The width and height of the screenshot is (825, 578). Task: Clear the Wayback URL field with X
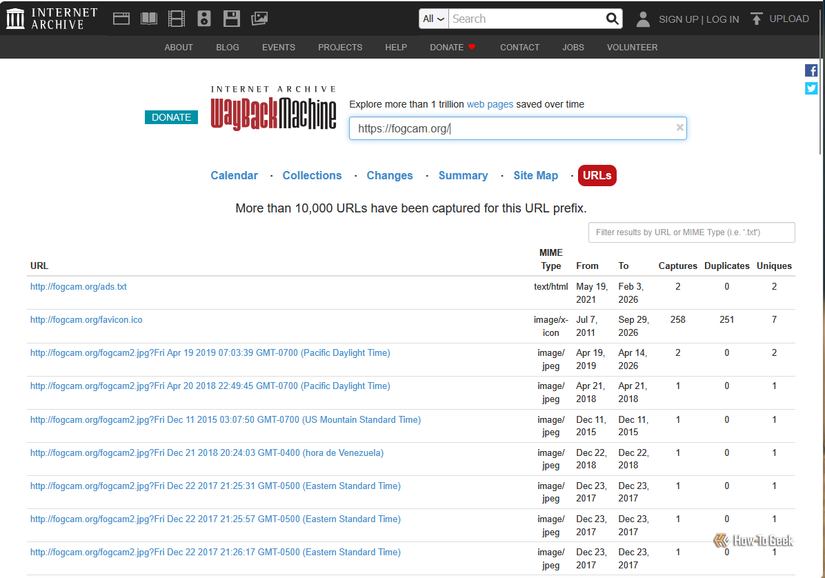click(680, 127)
